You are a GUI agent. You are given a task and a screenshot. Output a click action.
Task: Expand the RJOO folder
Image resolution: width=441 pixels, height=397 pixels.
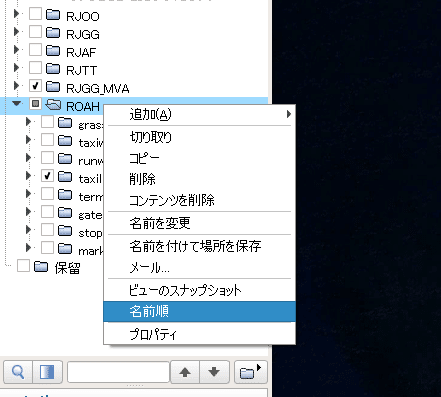coord(16,14)
